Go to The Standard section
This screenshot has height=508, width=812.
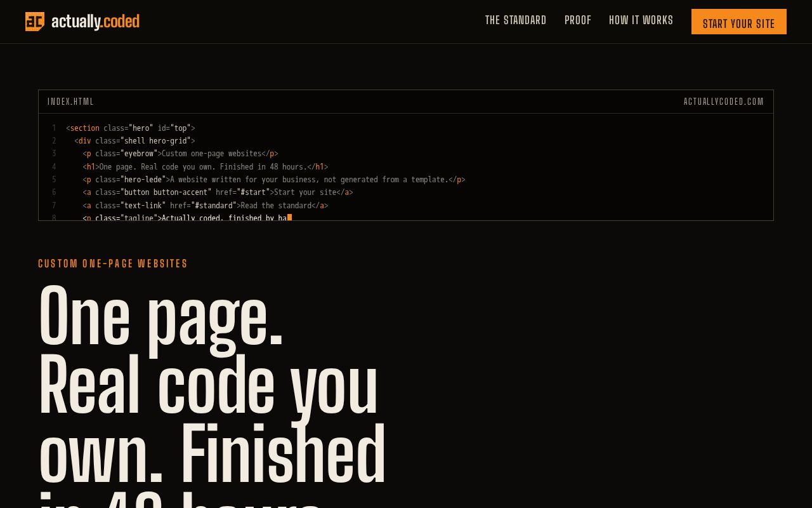pyautogui.click(x=516, y=20)
